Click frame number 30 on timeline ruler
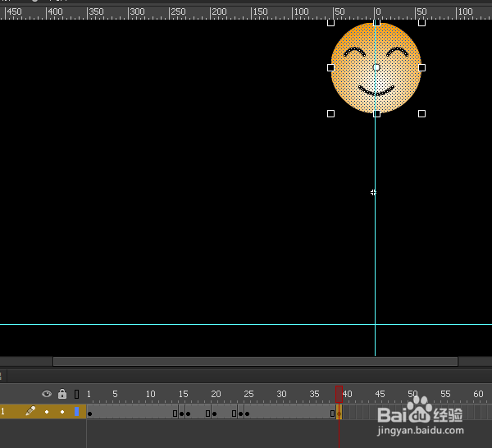 [x=281, y=394]
